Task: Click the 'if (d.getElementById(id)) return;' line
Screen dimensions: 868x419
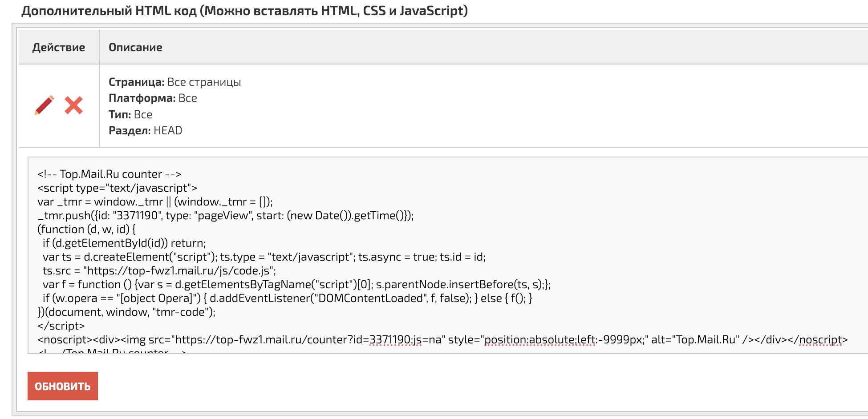Action: click(x=124, y=243)
